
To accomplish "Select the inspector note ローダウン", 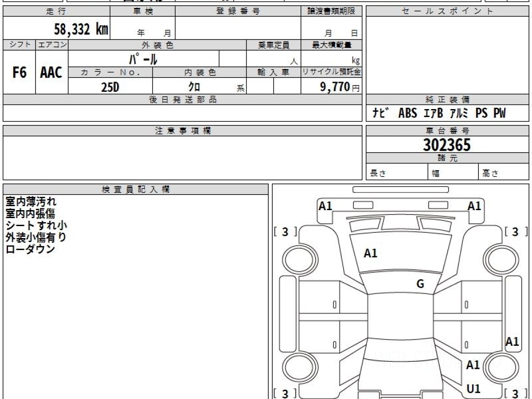I will click(30, 249).
